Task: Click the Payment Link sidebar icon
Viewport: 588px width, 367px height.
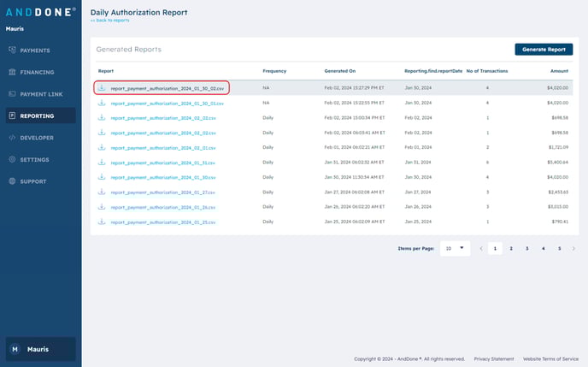Action: coord(12,94)
